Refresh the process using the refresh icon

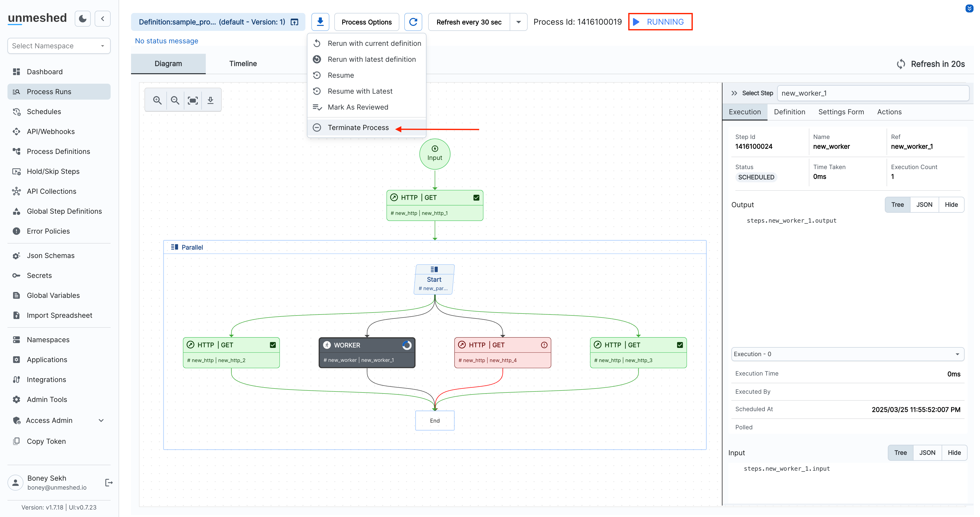coord(413,22)
